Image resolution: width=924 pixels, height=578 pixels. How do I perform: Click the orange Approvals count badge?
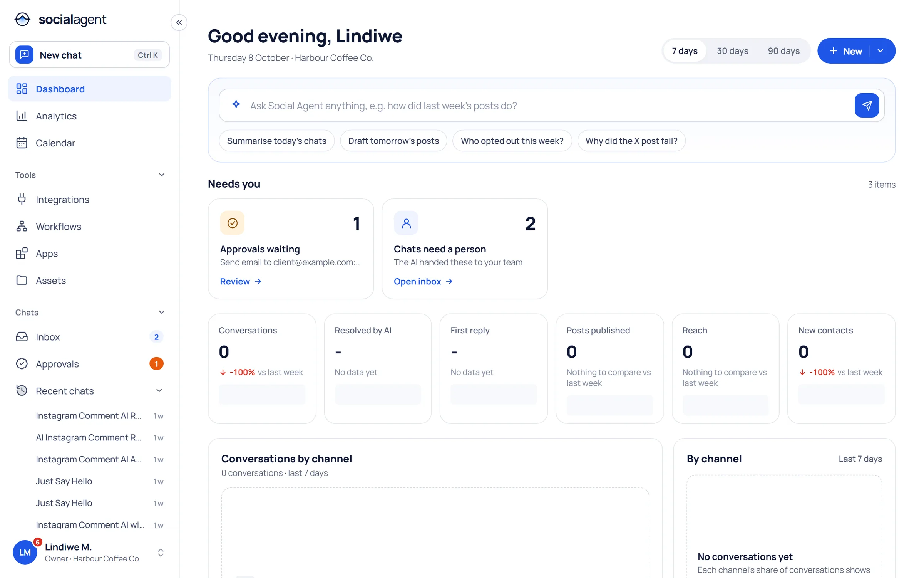click(156, 363)
